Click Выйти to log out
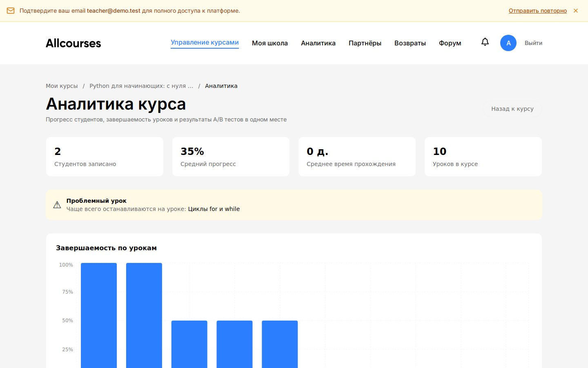Viewport: 588px width, 368px height. 533,43
